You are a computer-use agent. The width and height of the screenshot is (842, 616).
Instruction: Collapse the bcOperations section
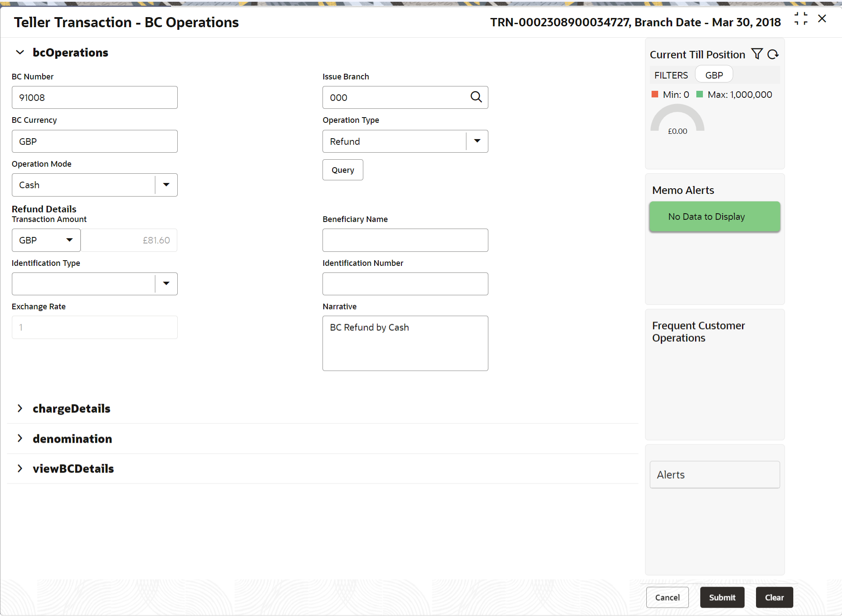tap(20, 53)
